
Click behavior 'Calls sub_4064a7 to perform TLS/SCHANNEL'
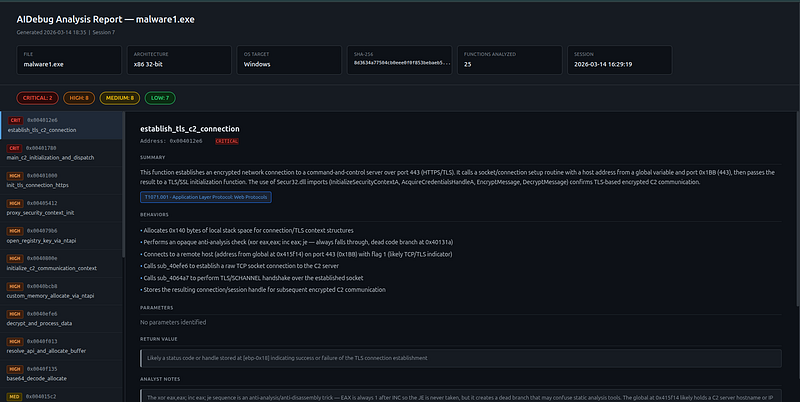pos(252,278)
